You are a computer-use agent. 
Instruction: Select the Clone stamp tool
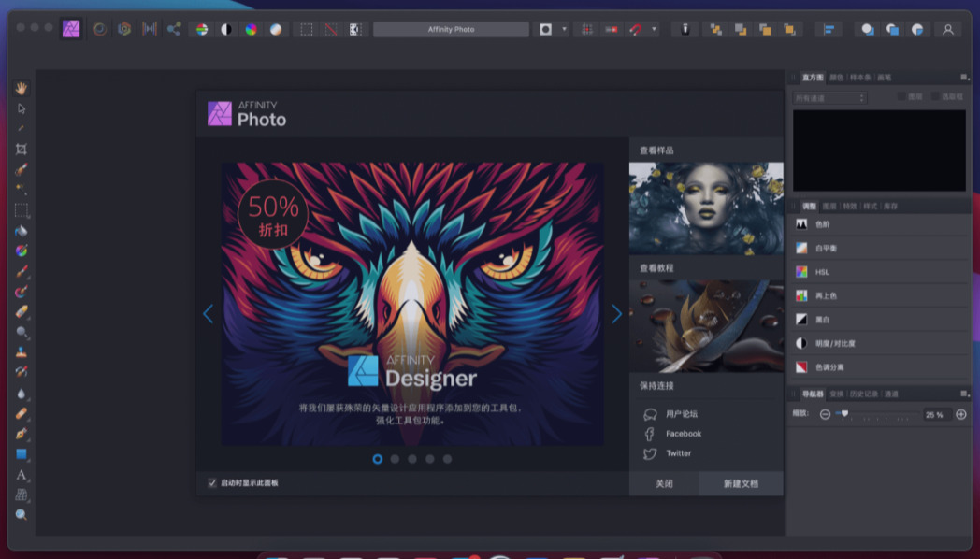[22, 351]
